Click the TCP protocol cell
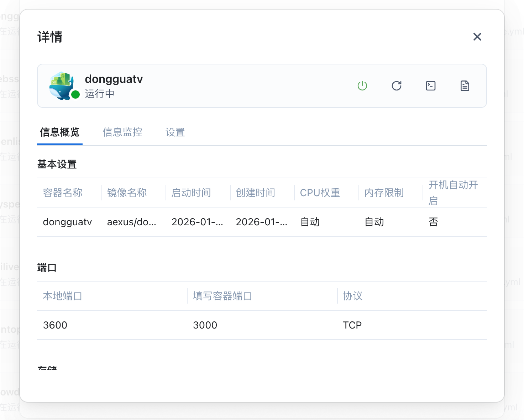 352,325
